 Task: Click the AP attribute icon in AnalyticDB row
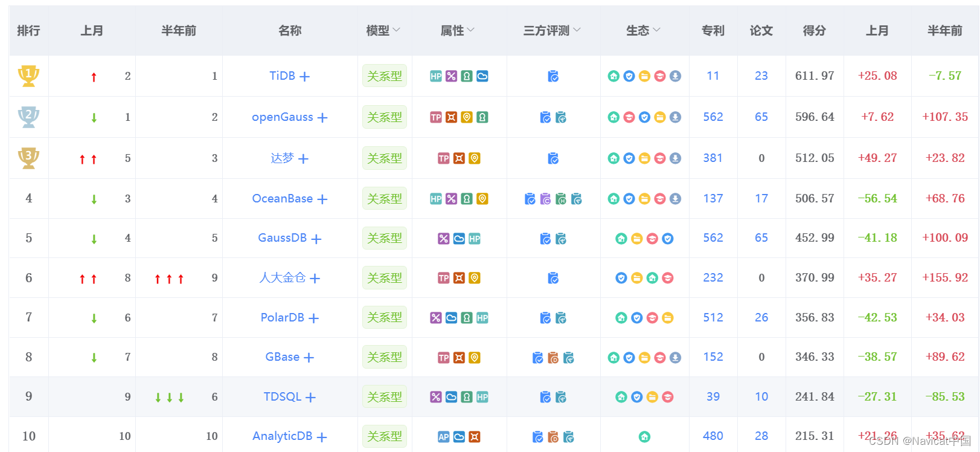click(x=444, y=437)
